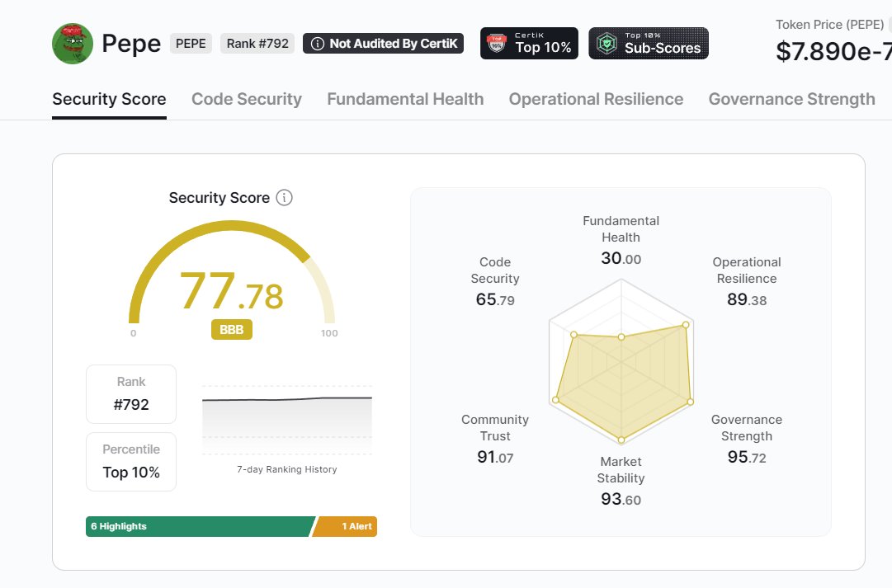Click the Percentile Top 10% card
The width and height of the screenshot is (892, 588).
coord(131,462)
